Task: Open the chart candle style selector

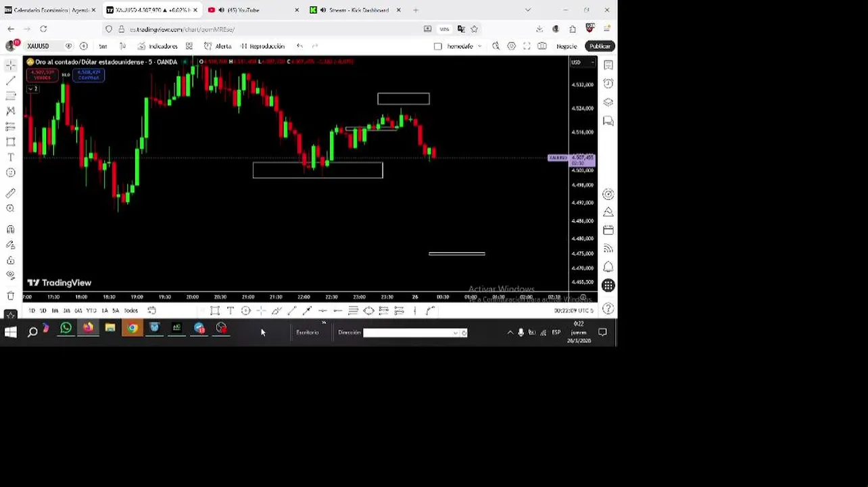Action: [123, 46]
